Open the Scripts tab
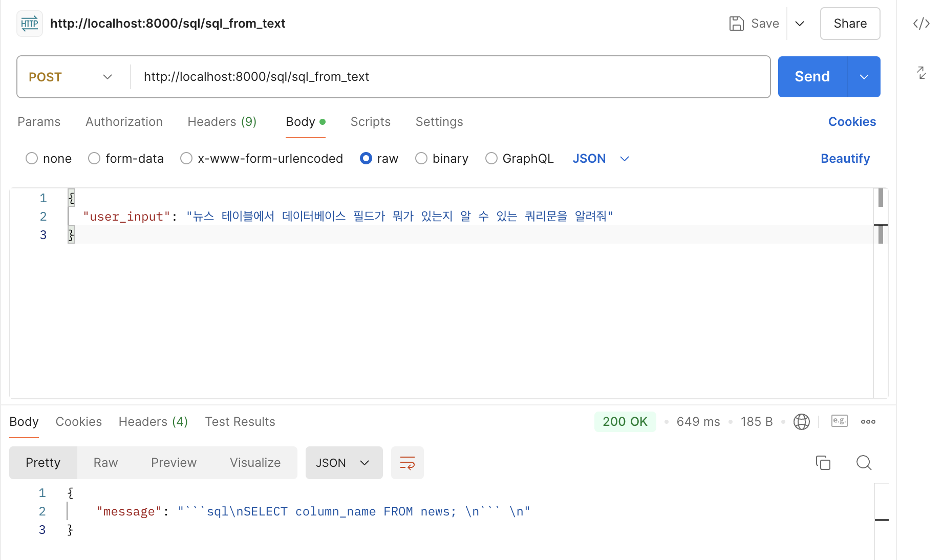This screenshot has height=560, width=943. [371, 122]
